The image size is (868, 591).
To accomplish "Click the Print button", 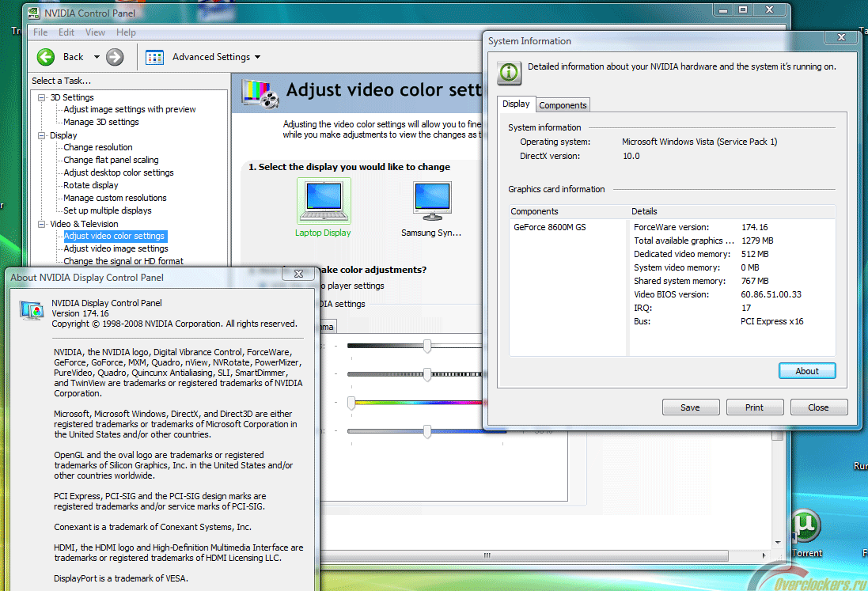I will click(754, 407).
